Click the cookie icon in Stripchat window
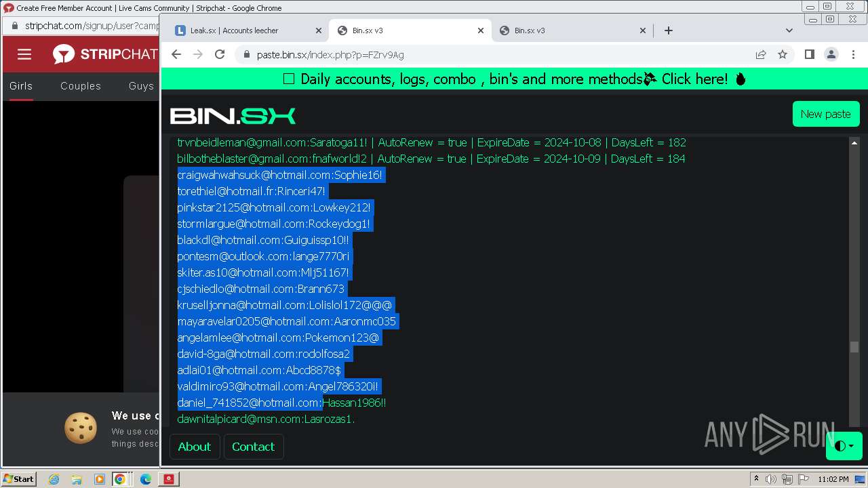The width and height of the screenshot is (868, 488). [81, 428]
